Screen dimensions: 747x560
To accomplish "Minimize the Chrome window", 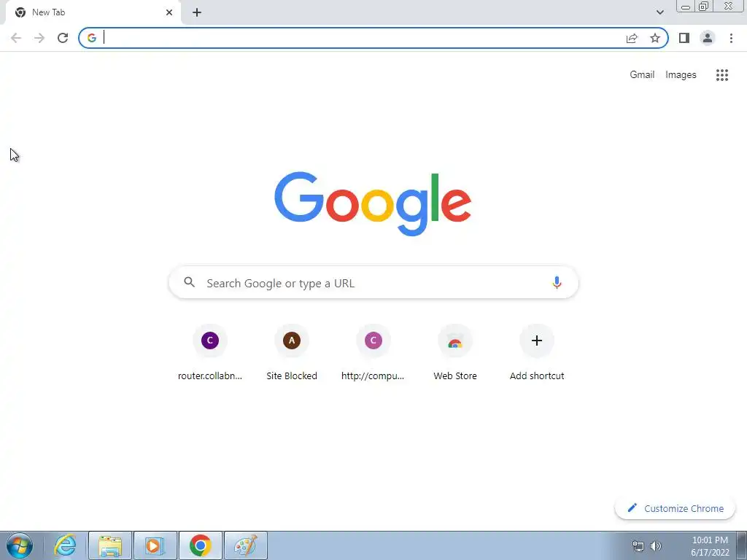I will pos(686,7).
